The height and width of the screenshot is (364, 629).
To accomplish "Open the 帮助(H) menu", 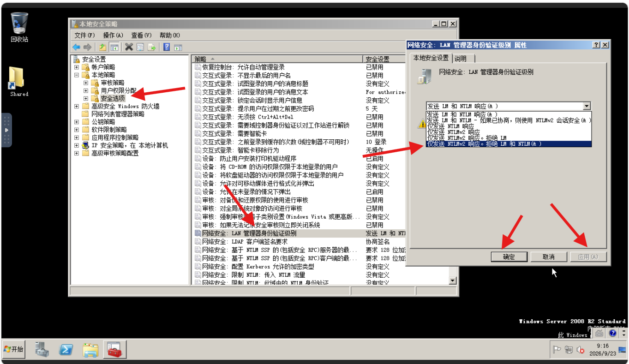I will tap(170, 36).
